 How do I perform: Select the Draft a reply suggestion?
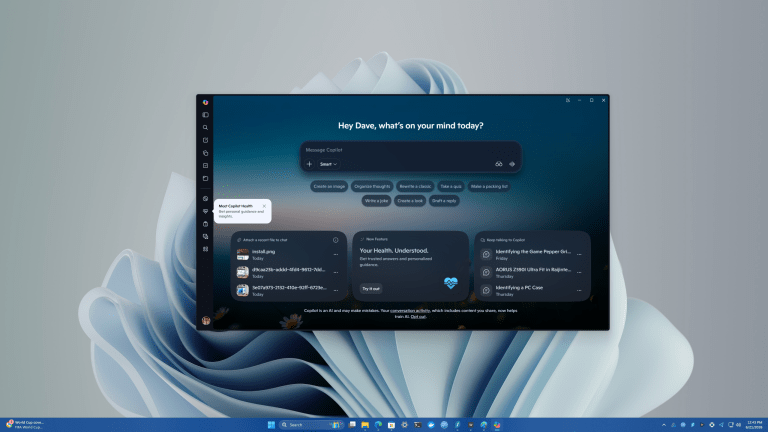coord(444,200)
